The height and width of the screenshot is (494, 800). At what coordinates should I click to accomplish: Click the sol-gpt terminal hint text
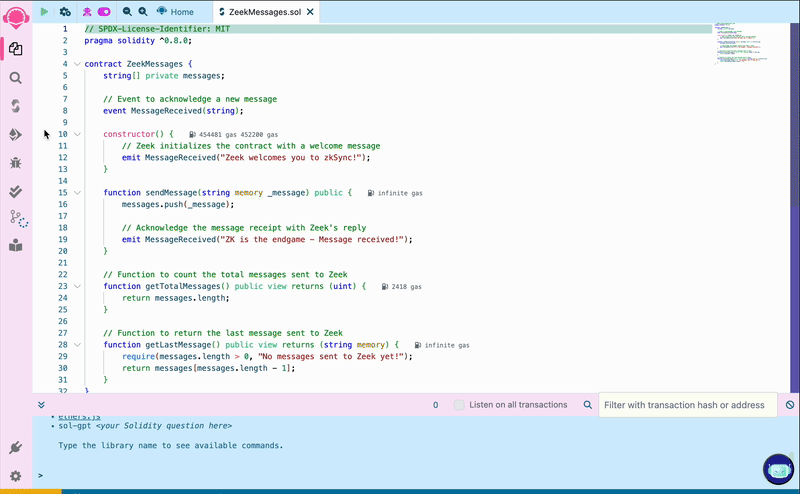[x=145, y=426]
